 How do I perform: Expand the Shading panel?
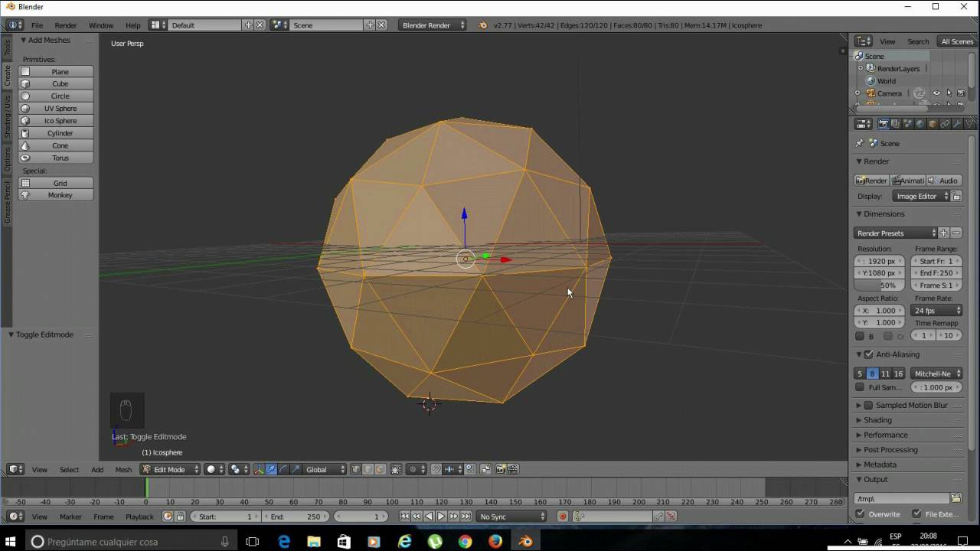pos(877,420)
